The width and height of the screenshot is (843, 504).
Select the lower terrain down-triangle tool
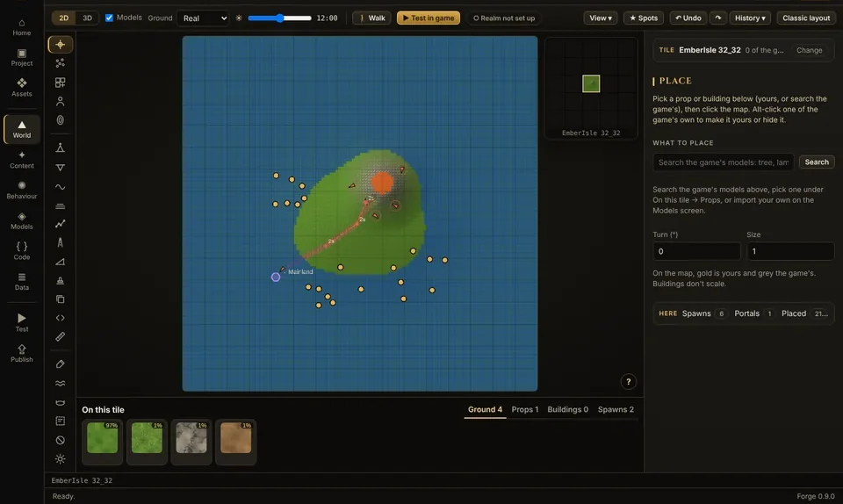click(61, 168)
